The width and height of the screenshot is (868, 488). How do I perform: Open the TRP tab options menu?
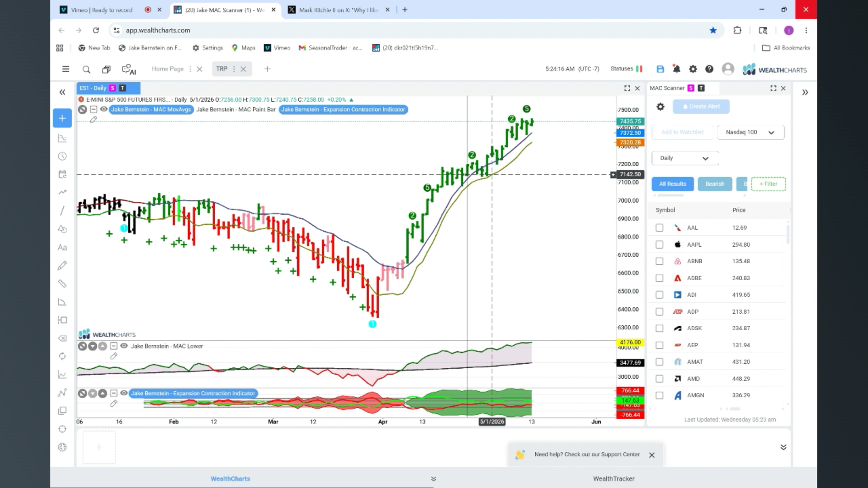pos(234,69)
